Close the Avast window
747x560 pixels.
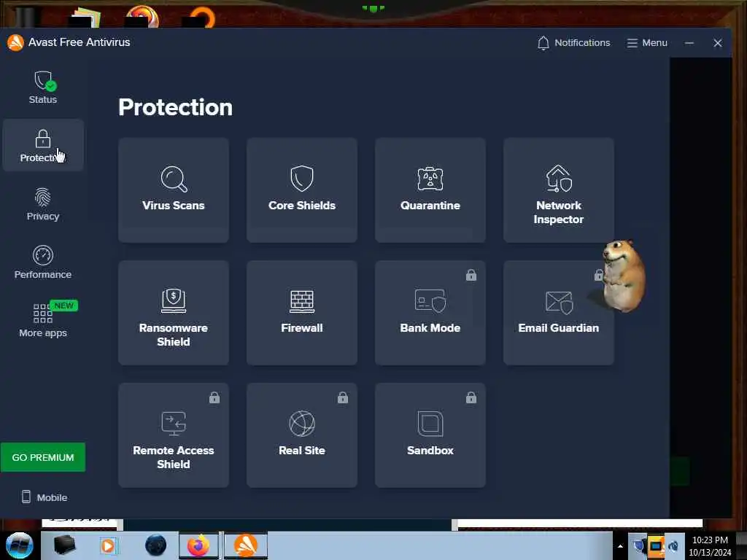[718, 43]
